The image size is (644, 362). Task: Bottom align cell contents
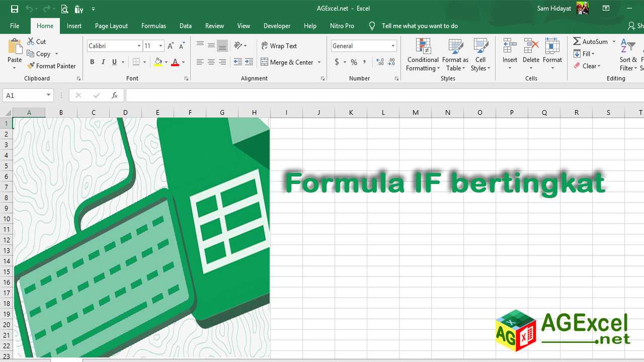(222, 45)
